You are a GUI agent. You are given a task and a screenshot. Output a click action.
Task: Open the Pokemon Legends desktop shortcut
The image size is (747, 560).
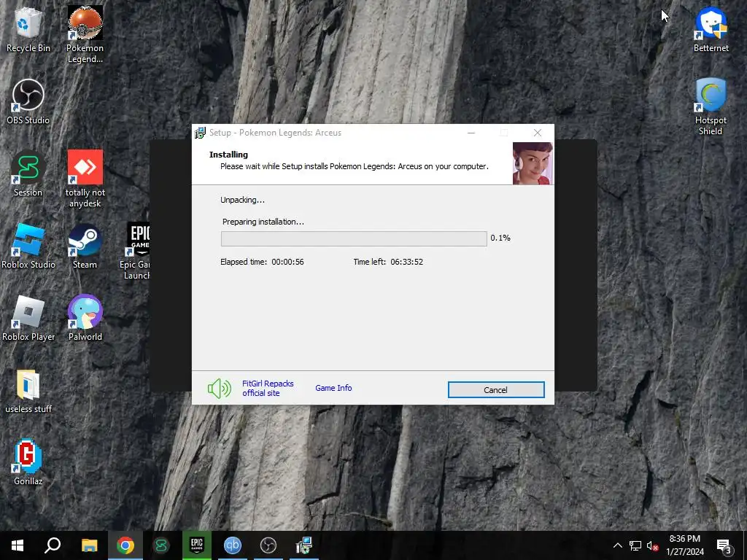[85, 34]
